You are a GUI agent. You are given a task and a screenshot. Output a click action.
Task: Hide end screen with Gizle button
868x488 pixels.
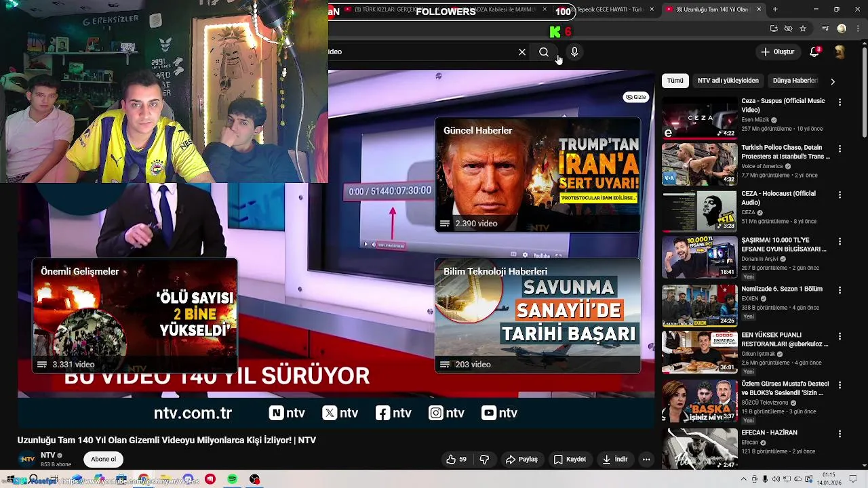[x=636, y=97]
